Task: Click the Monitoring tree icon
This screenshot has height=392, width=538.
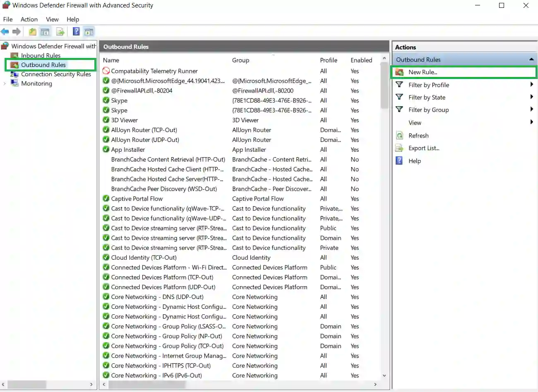Action: (x=14, y=83)
